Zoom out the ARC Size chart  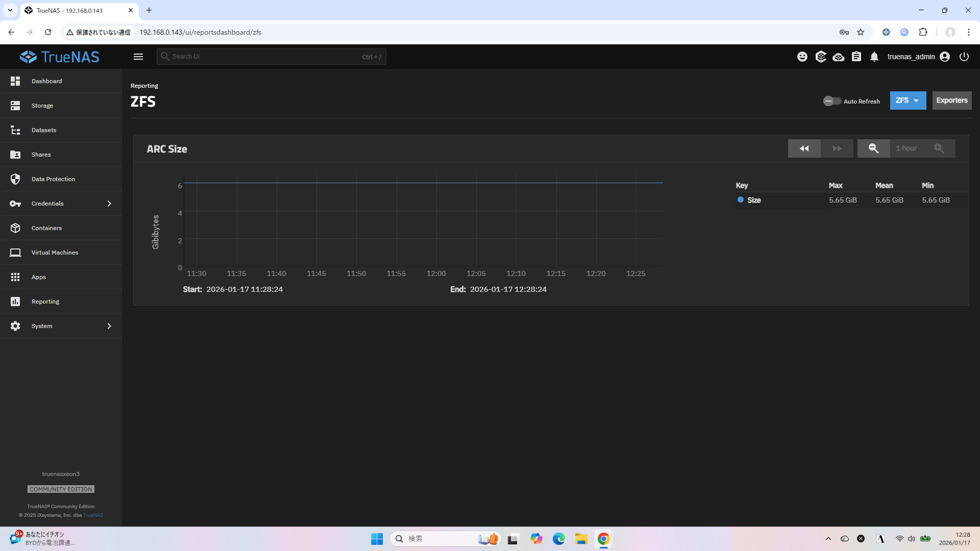coord(873,148)
